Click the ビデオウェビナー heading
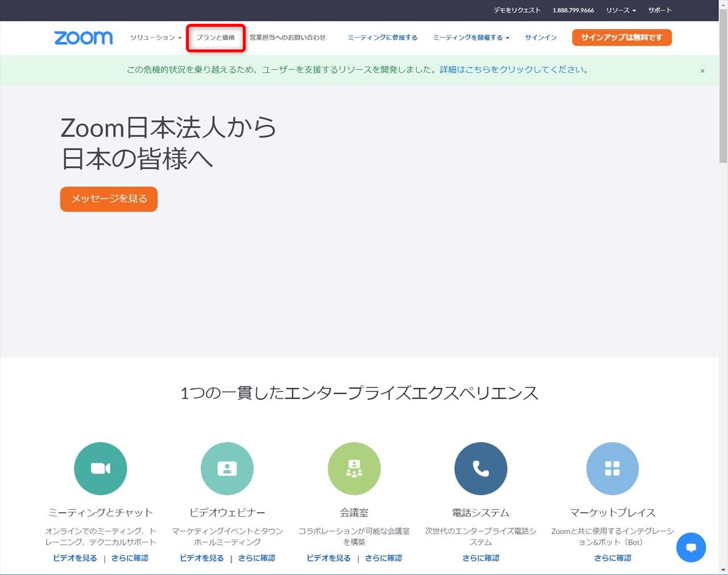The height and width of the screenshot is (575, 728). click(227, 512)
